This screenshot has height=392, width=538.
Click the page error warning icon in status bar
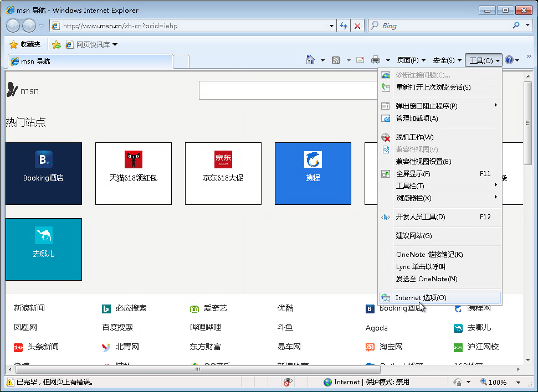click(10, 381)
